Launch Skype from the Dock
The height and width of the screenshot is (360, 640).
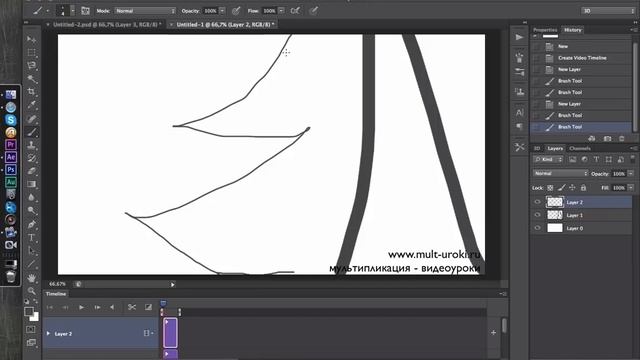(x=11, y=120)
